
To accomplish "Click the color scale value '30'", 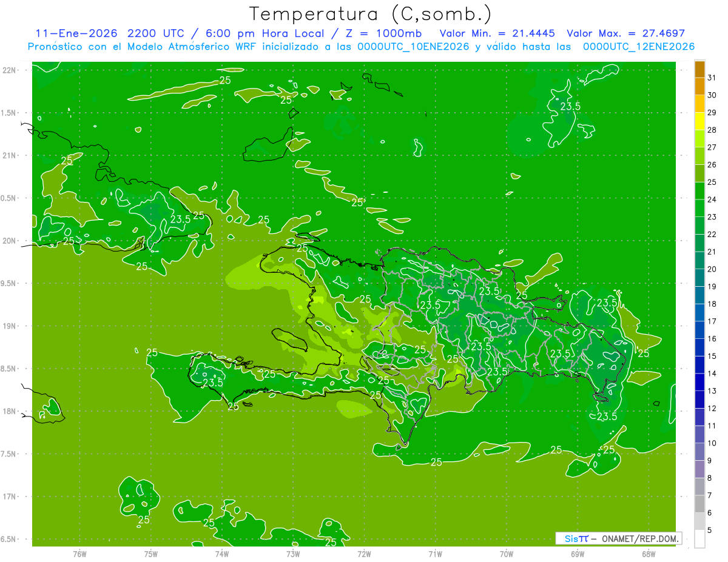I will [x=712, y=95].
